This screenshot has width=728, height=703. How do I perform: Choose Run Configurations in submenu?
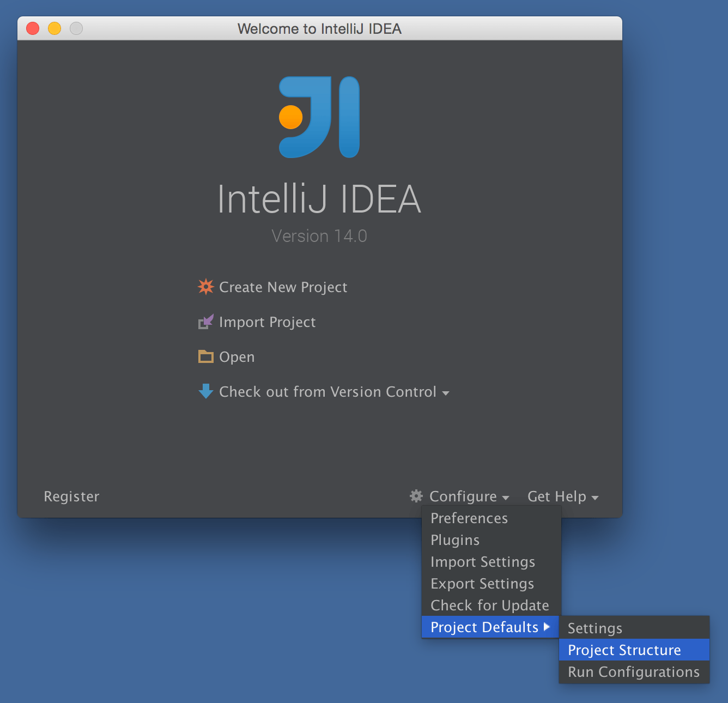(x=634, y=671)
